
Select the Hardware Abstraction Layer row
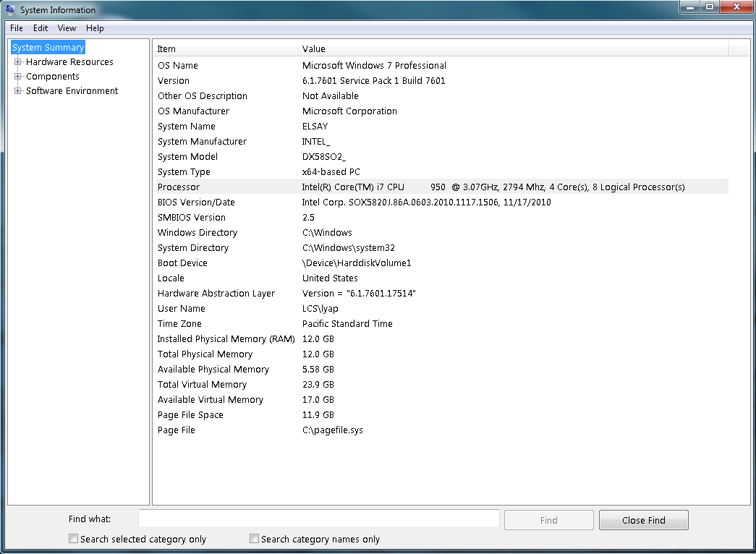pos(443,293)
